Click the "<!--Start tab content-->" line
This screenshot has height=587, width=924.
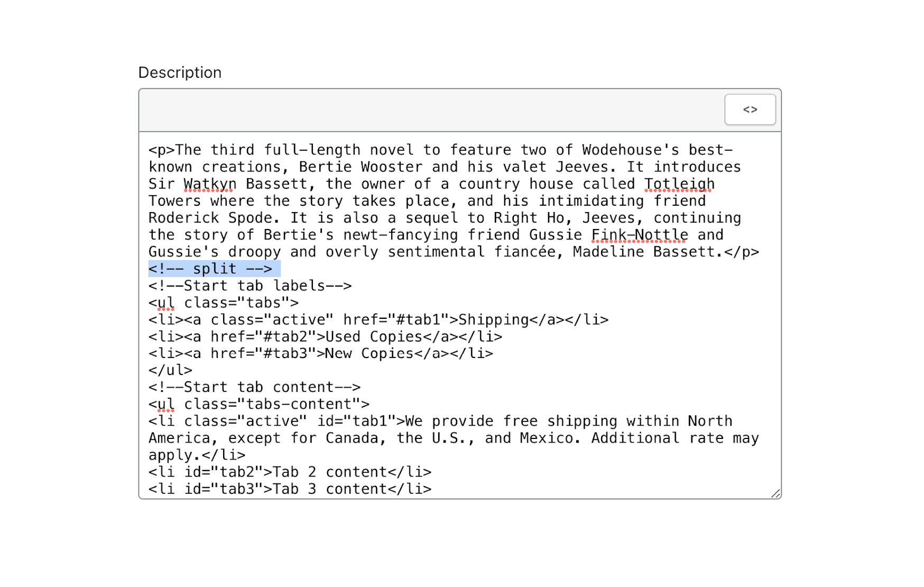pos(254,387)
